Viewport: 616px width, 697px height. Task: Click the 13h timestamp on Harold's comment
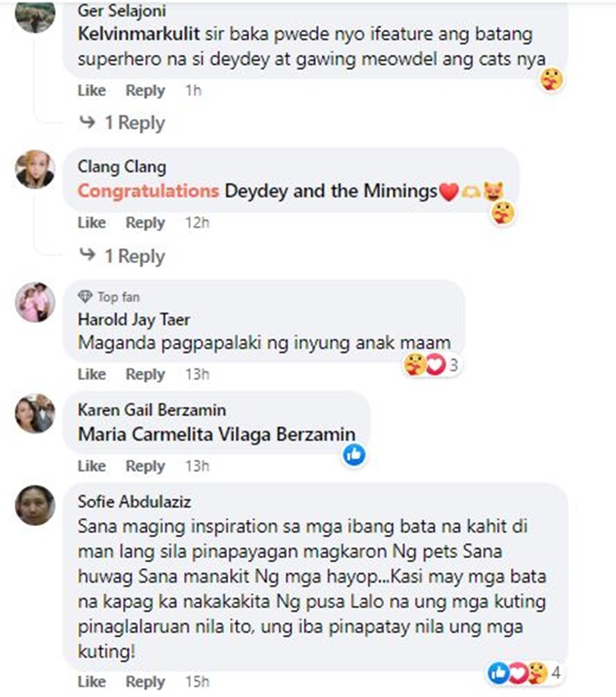197,374
